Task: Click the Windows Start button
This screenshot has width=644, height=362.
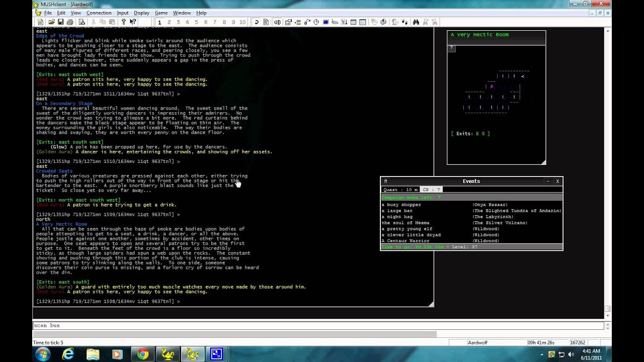Action: pyautogui.click(x=43, y=354)
